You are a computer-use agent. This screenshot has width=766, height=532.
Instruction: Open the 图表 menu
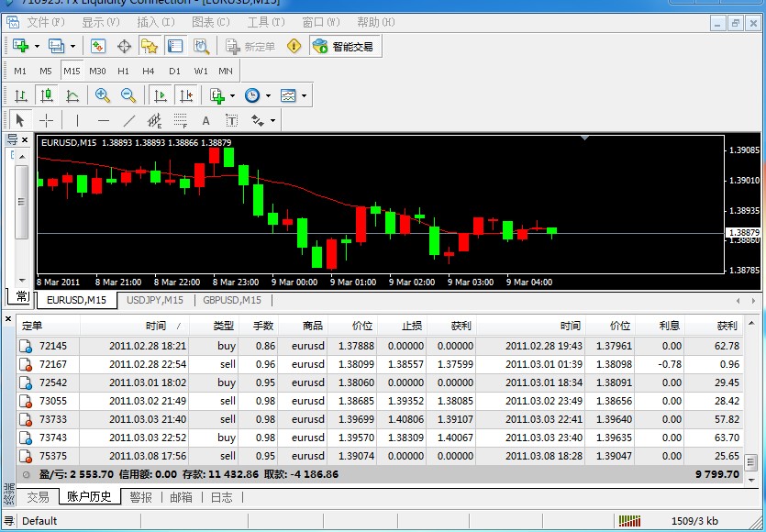coord(211,22)
